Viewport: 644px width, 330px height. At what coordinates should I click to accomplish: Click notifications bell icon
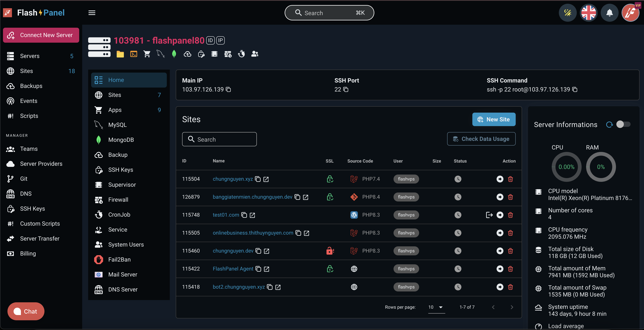tap(609, 13)
